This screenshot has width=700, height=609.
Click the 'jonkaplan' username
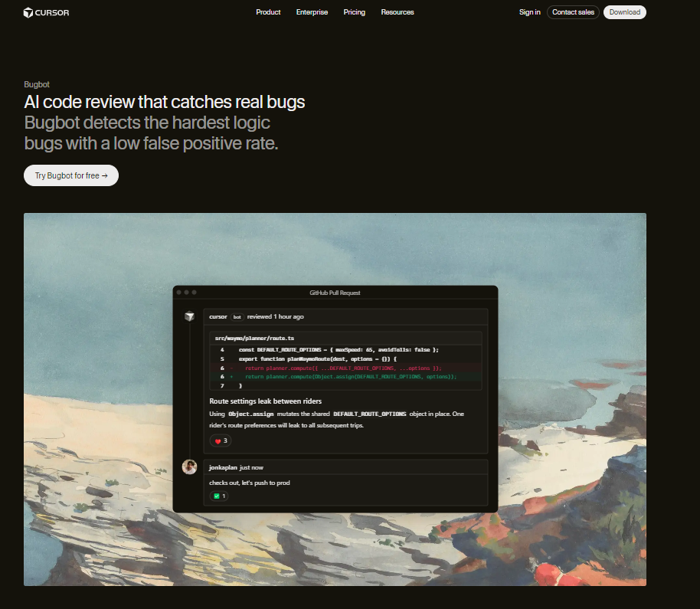[223, 467]
